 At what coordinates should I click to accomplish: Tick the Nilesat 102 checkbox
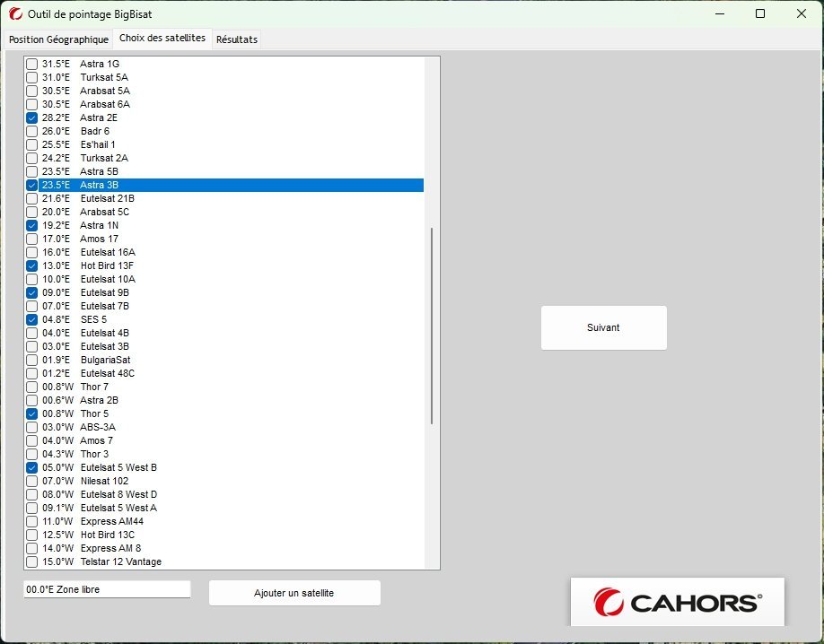[x=32, y=481]
